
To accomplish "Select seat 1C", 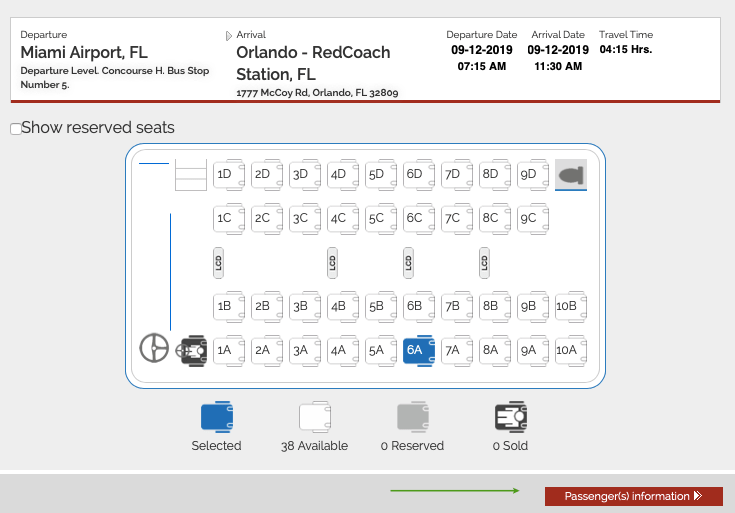I will [x=229, y=219].
